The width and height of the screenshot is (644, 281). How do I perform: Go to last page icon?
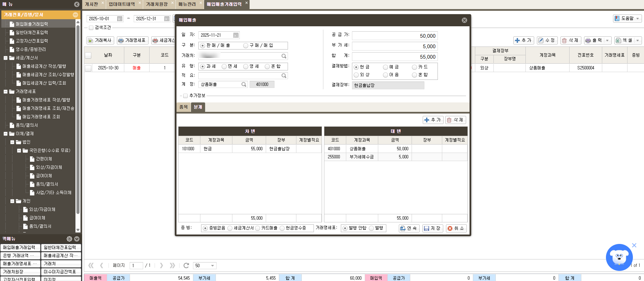coord(172,266)
